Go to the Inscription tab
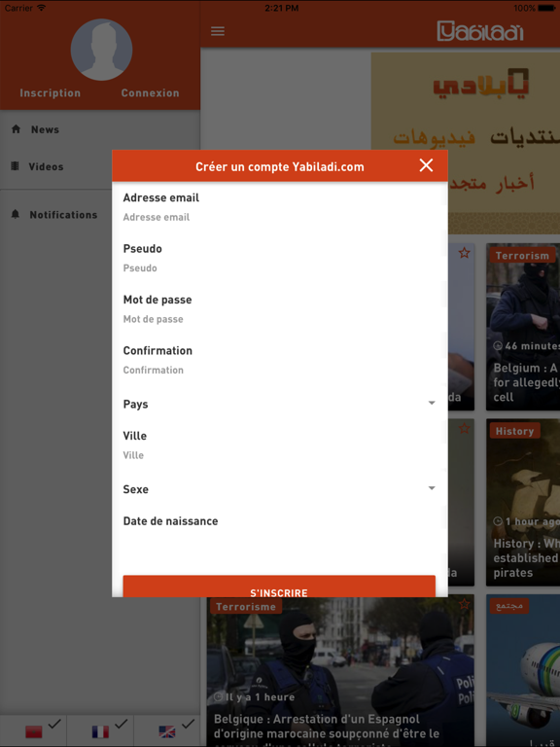 50,93
